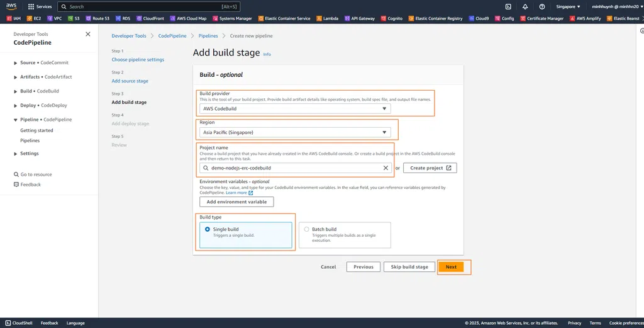Open the Services grid menu
This screenshot has width=644, height=328.
[x=40, y=6]
